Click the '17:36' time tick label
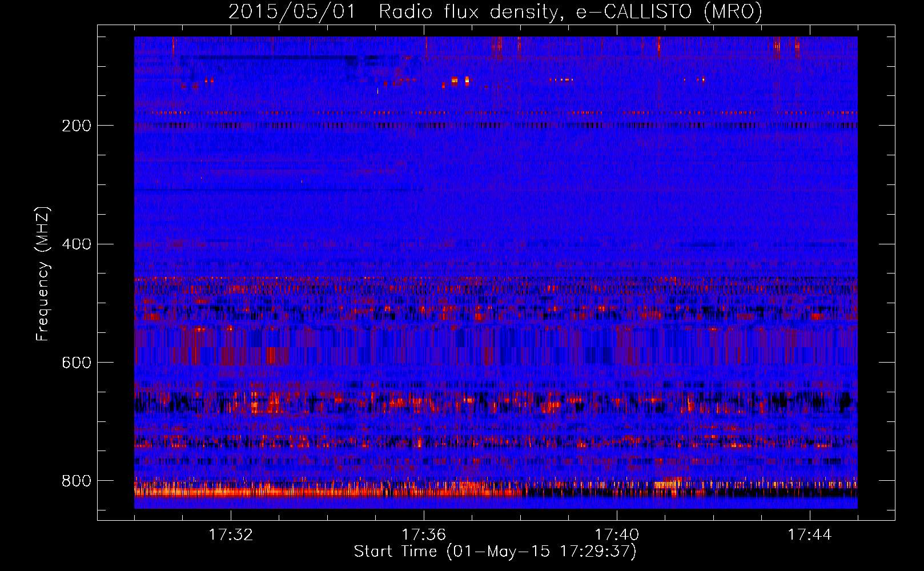Image resolution: width=924 pixels, height=571 pixels. (x=424, y=535)
